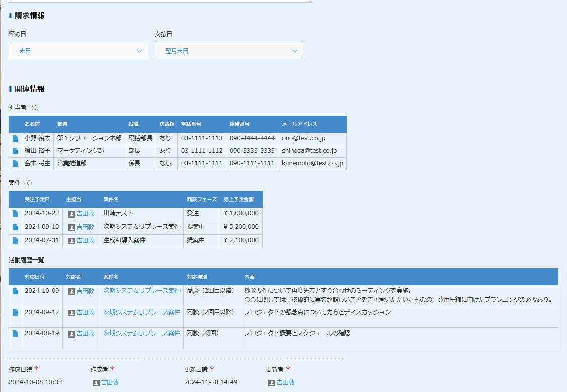Screen dimensions: 567x392
Task: Select the 統括部長 role cell
Action: point(140,138)
